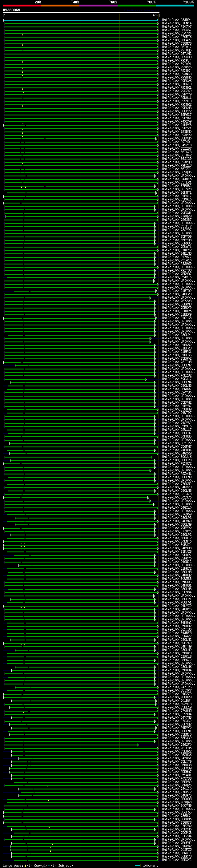Select the UniRef100_Q307X4 entry
The width and height of the screenshot is (197, 868).
tap(176, 33)
